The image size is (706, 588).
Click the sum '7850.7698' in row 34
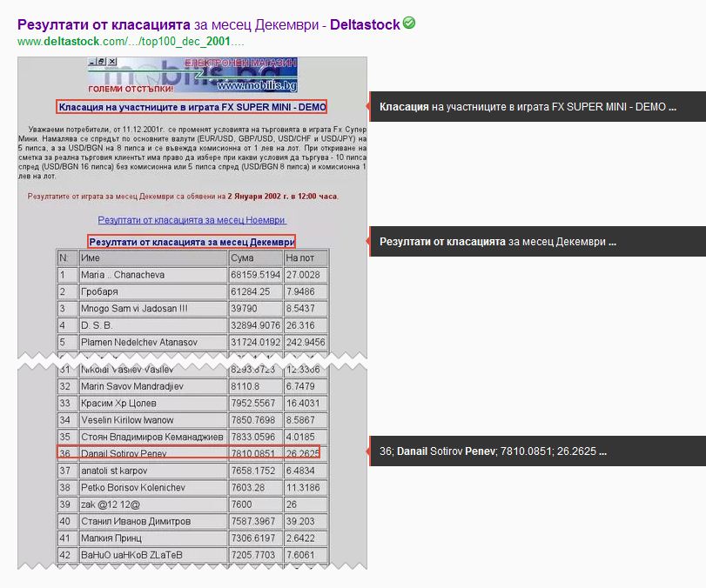pyautogui.click(x=253, y=420)
